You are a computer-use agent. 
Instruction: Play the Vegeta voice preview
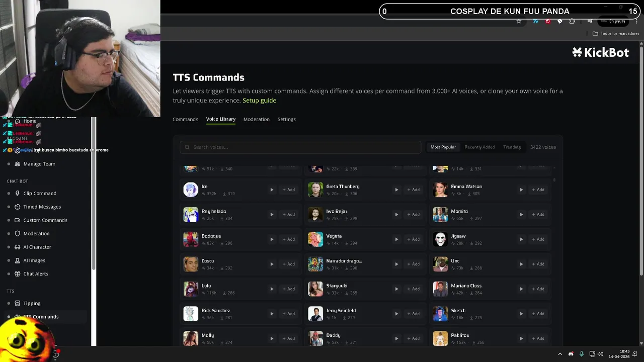coord(396,239)
